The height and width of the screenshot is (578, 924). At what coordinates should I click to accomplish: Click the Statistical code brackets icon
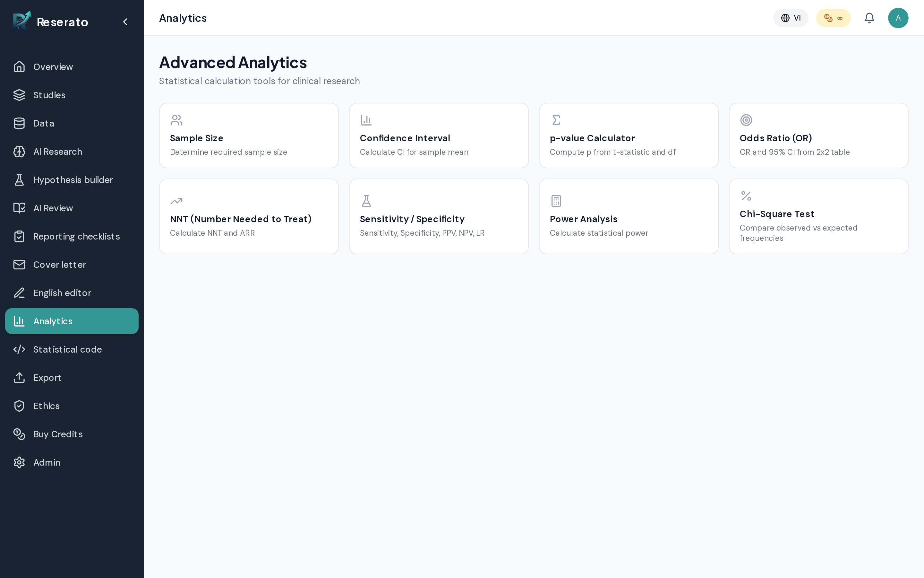point(19,349)
